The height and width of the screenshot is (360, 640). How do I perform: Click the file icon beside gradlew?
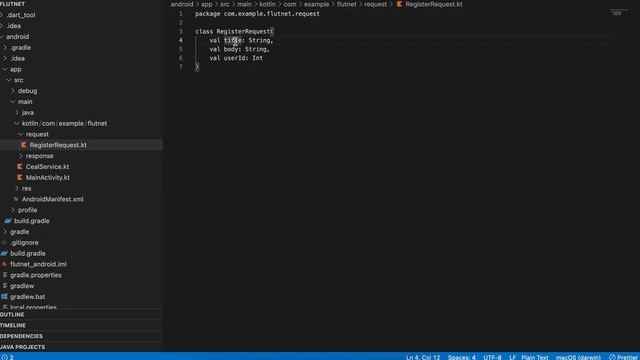coord(5,286)
